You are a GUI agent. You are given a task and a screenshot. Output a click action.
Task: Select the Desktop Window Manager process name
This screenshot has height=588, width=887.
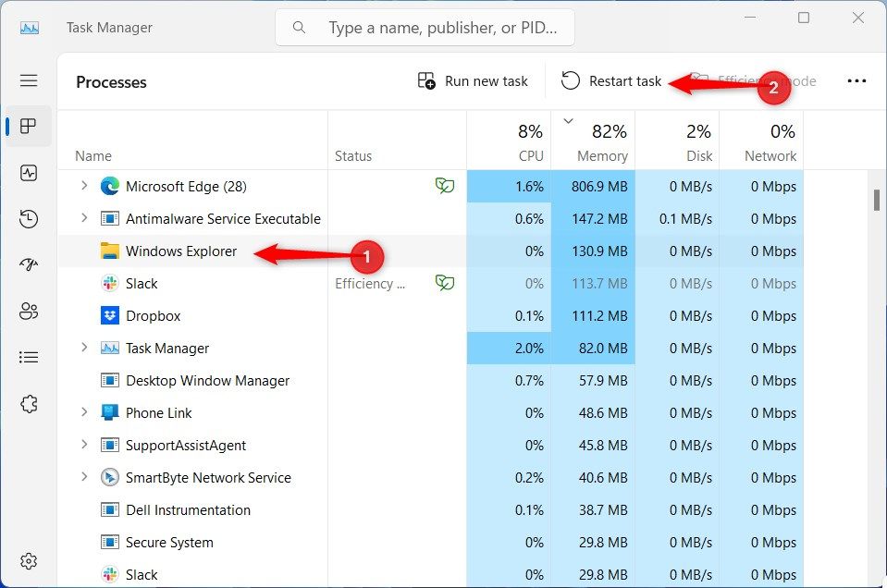coord(207,381)
